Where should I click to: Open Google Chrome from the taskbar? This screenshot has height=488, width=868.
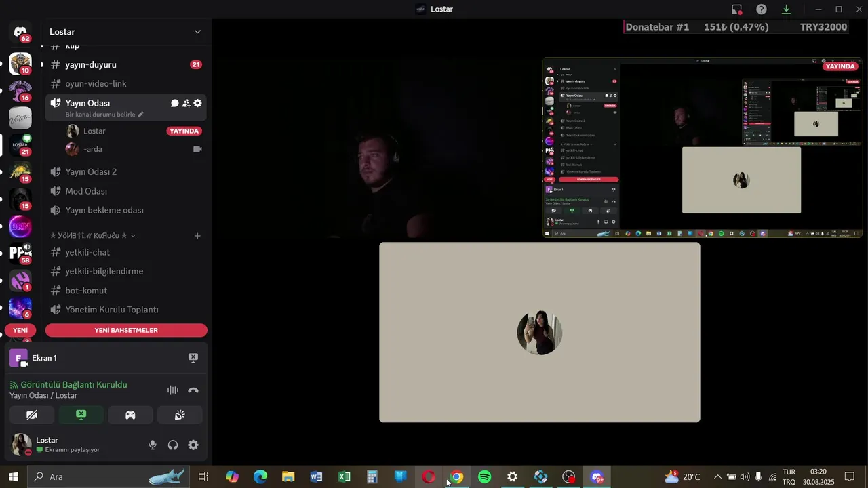coord(456,476)
